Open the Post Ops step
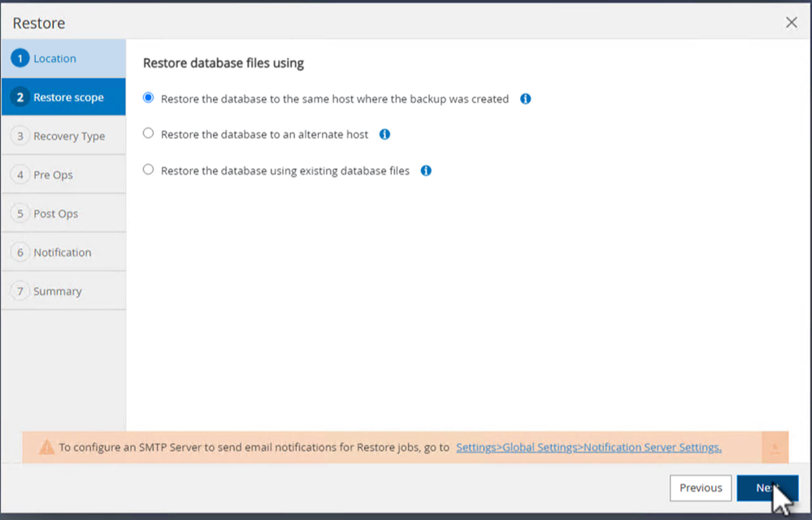 56,214
